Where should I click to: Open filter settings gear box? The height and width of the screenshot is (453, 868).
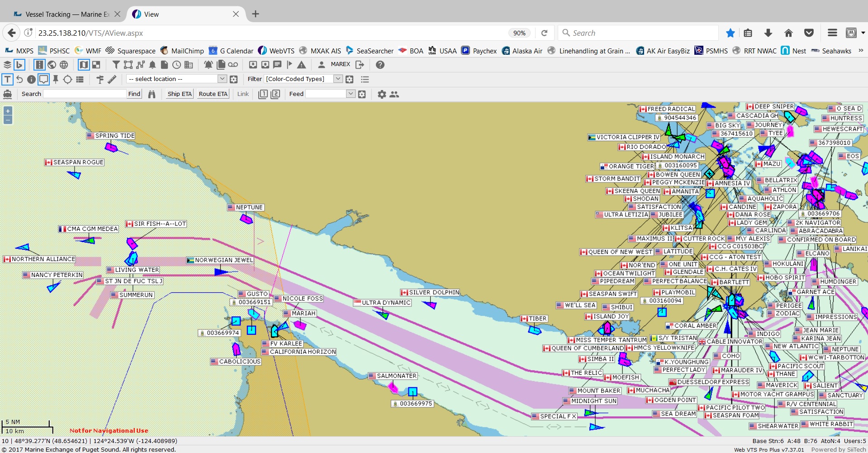[x=350, y=80]
